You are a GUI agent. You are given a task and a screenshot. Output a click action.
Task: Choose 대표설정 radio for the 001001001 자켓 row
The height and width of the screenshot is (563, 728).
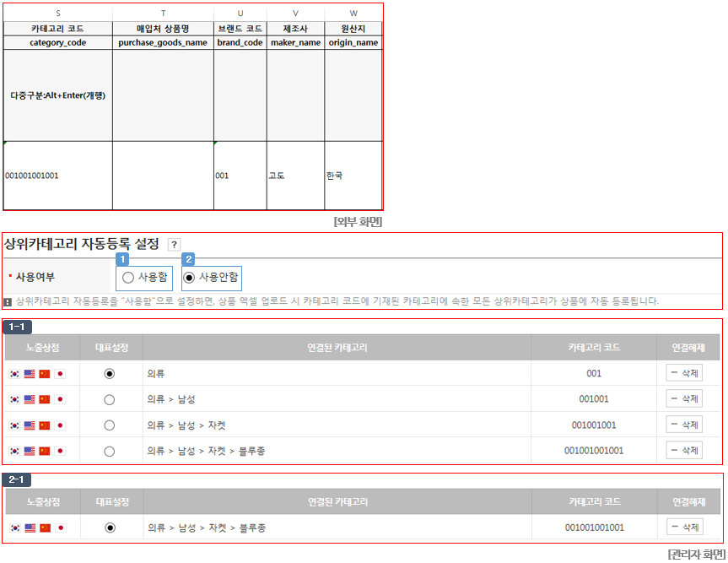pos(109,425)
